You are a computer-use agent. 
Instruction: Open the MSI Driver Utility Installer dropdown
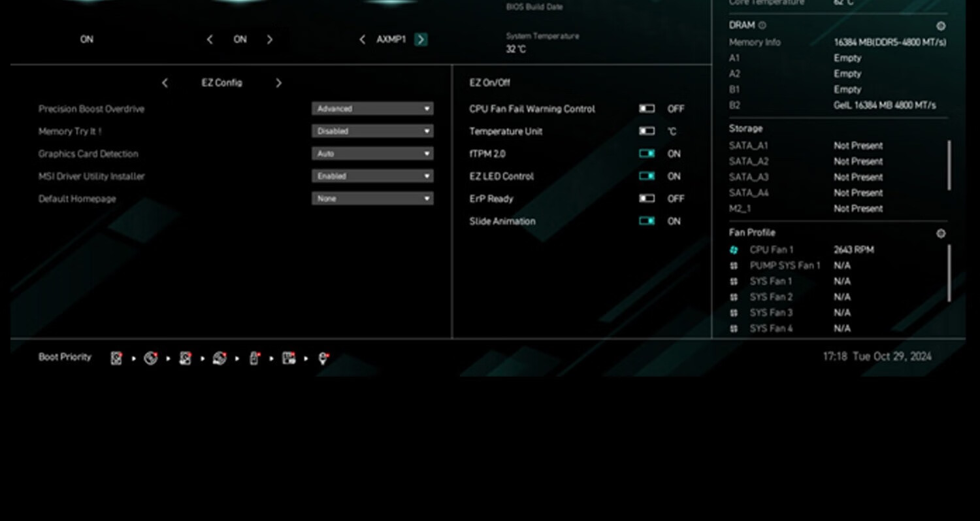[x=372, y=176]
